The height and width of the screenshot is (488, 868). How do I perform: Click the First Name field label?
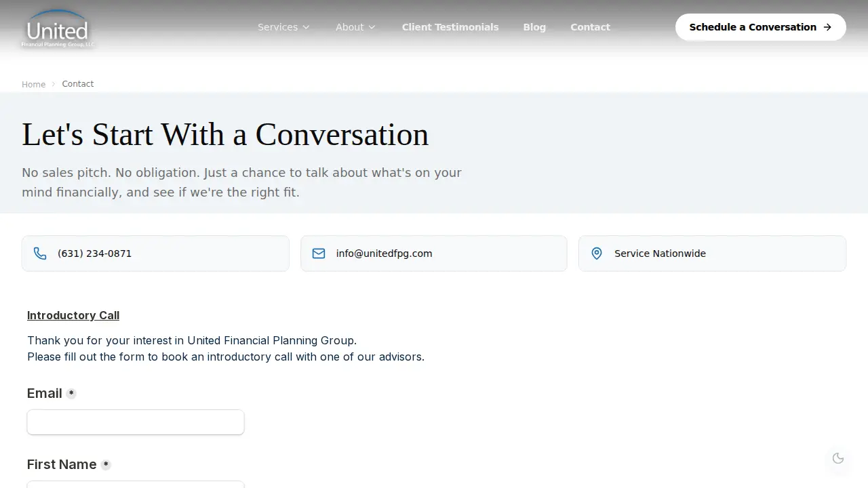62,464
